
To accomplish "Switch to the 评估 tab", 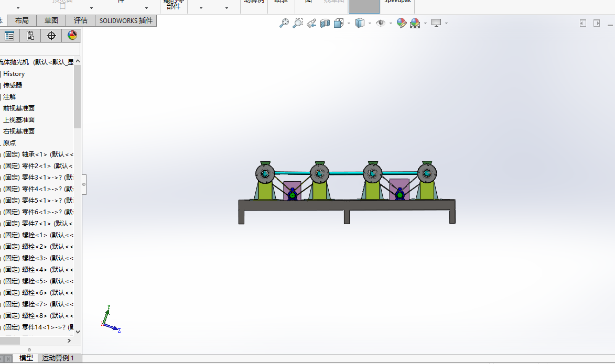I will point(80,21).
